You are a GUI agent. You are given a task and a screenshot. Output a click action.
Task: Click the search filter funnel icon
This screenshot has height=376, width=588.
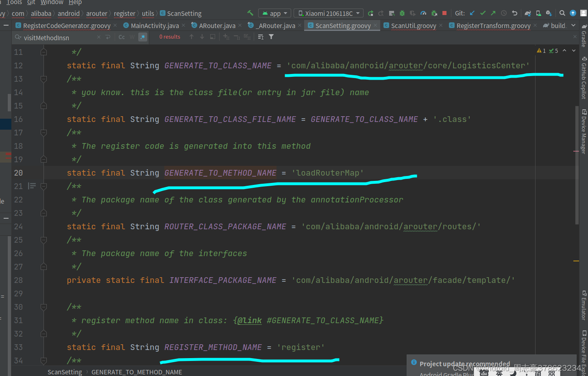click(271, 37)
